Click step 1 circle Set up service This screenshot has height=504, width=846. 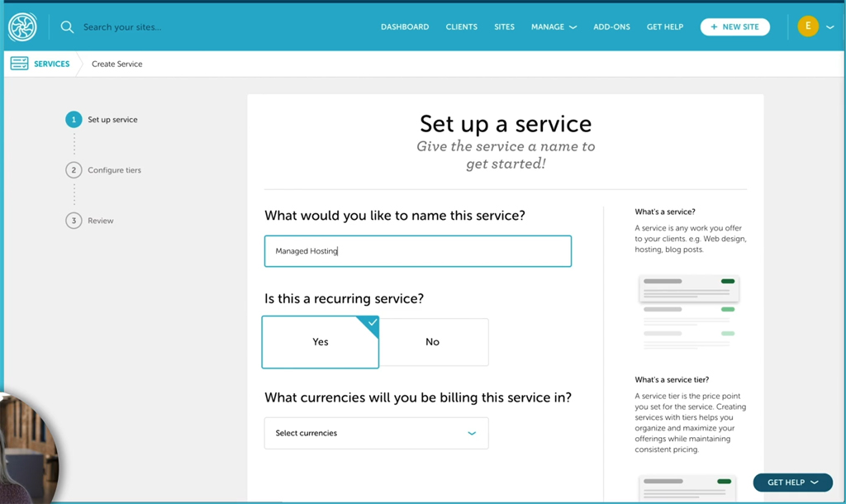74,119
